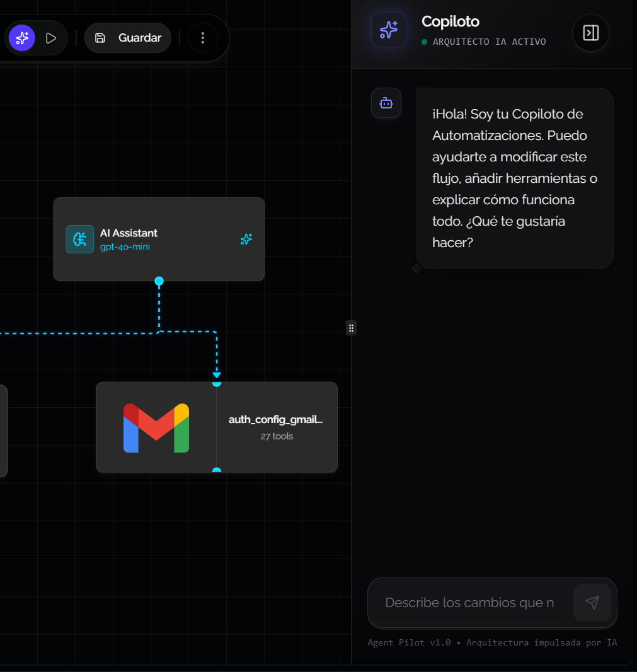Click the Gmail logo on the node
The width and height of the screenshot is (637, 672).
click(x=156, y=427)
